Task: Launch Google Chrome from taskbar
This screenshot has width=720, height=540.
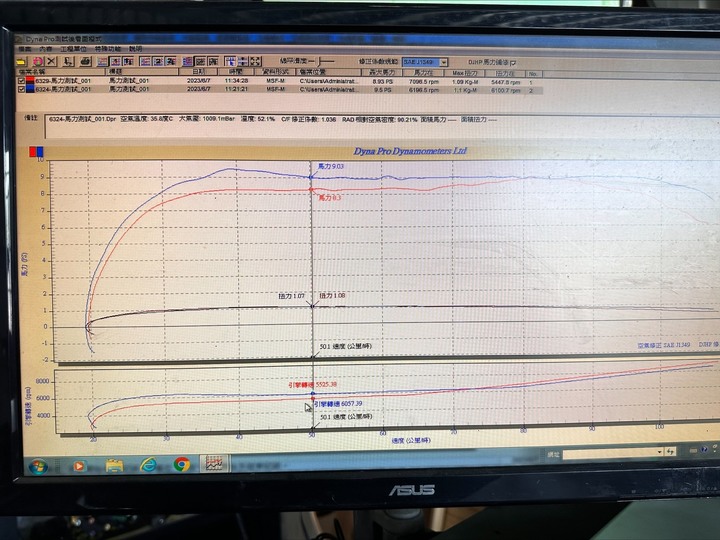Action: point(181,465)
